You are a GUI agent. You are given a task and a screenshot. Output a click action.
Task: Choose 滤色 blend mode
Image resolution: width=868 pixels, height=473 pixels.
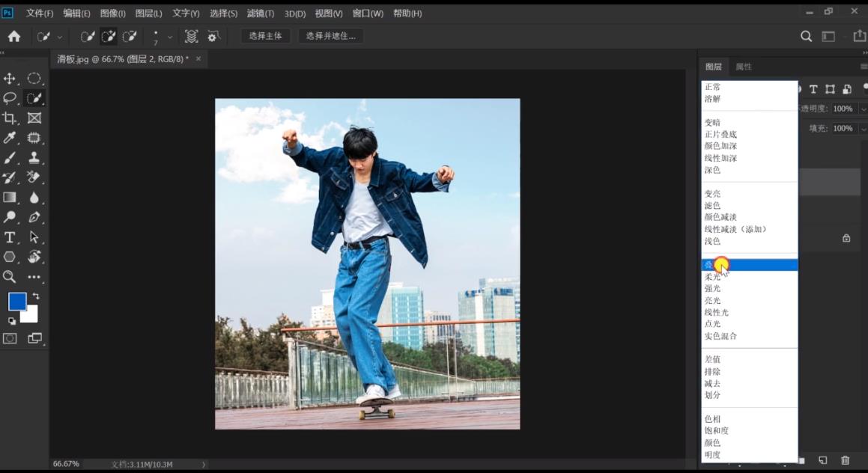[x=712, y=205]
